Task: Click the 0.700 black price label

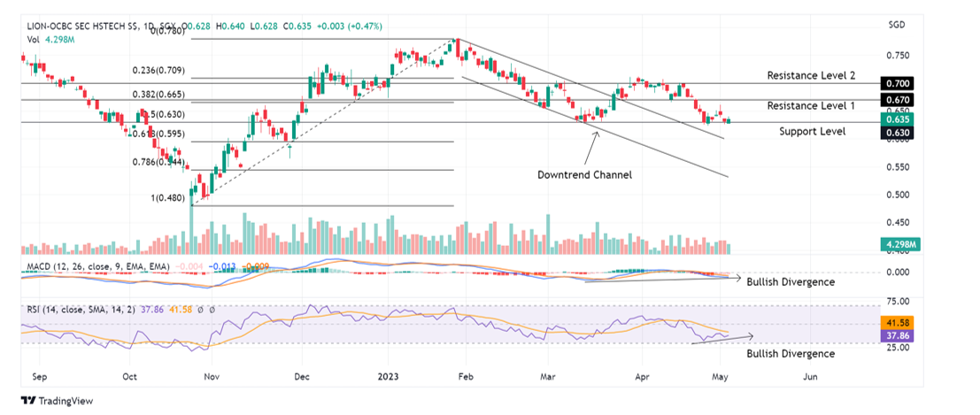Action: [x=897, y=83]
